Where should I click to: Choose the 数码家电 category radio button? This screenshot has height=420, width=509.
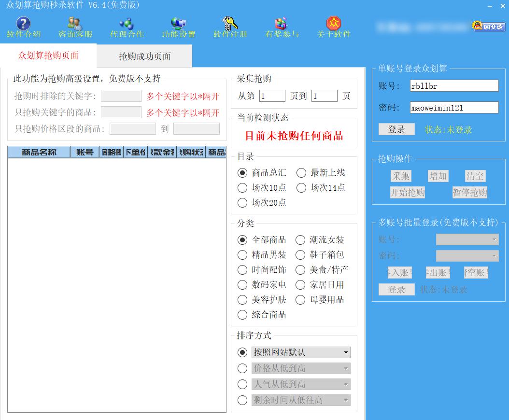(x=242, y=285)
